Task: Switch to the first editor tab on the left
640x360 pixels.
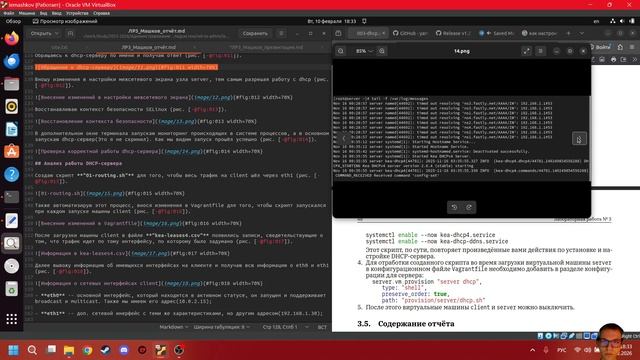Action: click(x=60, y=47)
